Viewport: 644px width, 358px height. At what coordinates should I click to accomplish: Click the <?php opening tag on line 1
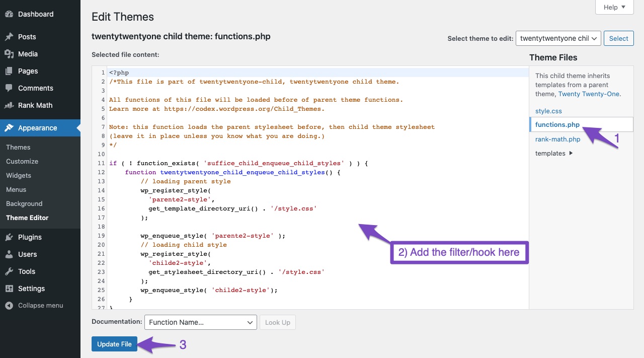click(x=119, y=73)
